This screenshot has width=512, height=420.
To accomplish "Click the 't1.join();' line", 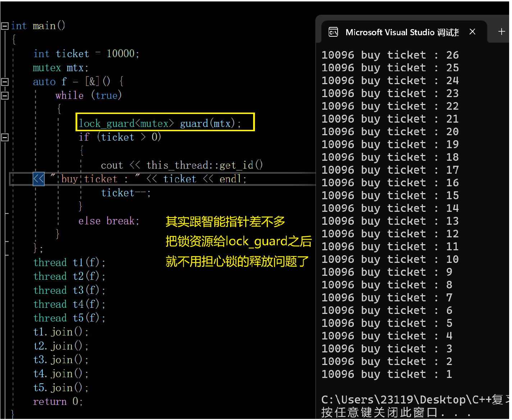I will pos(61,332).
